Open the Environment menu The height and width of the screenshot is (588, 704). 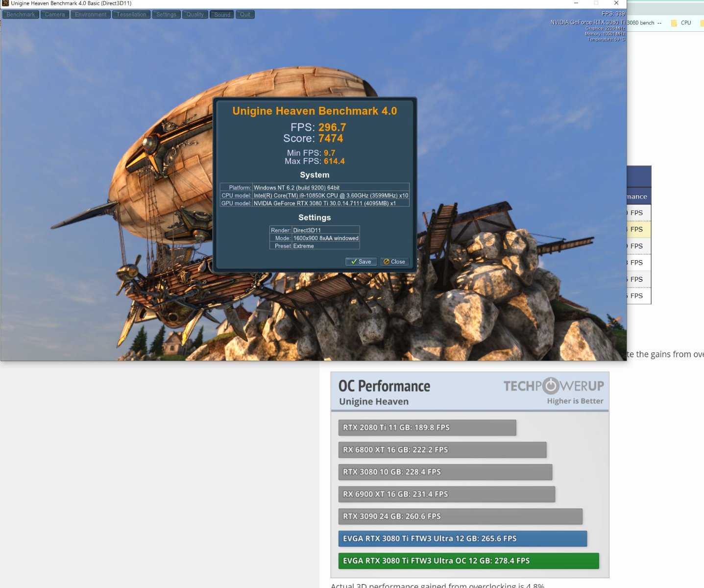91,15
